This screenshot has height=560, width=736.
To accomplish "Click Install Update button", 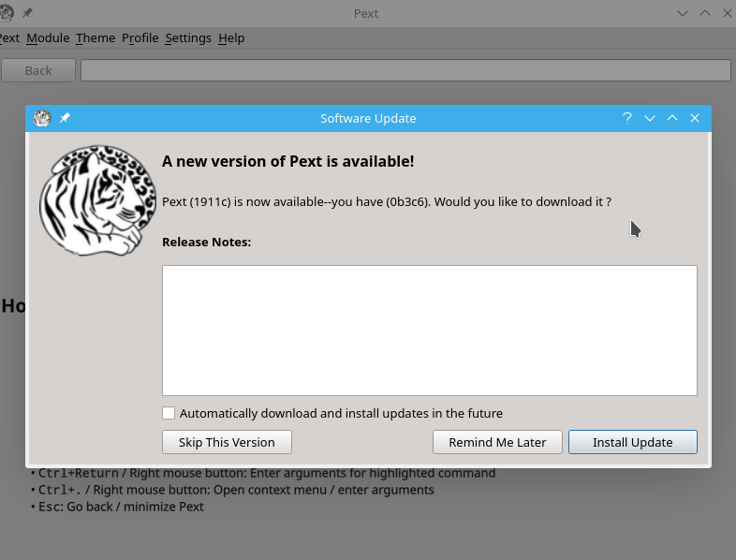I will pyautogui.click(x=632, y=442).
